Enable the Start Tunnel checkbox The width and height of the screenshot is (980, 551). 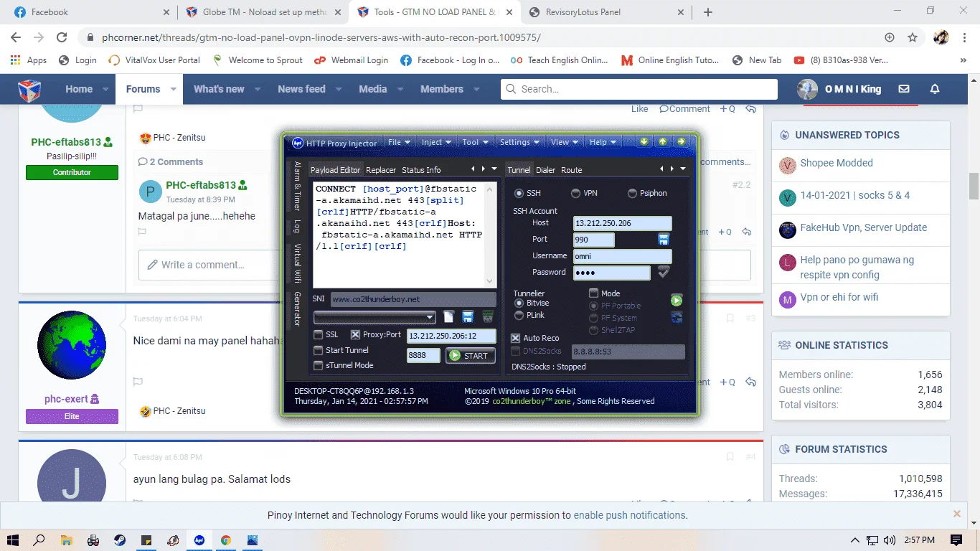pyautogui.click(x=319, y=350)
